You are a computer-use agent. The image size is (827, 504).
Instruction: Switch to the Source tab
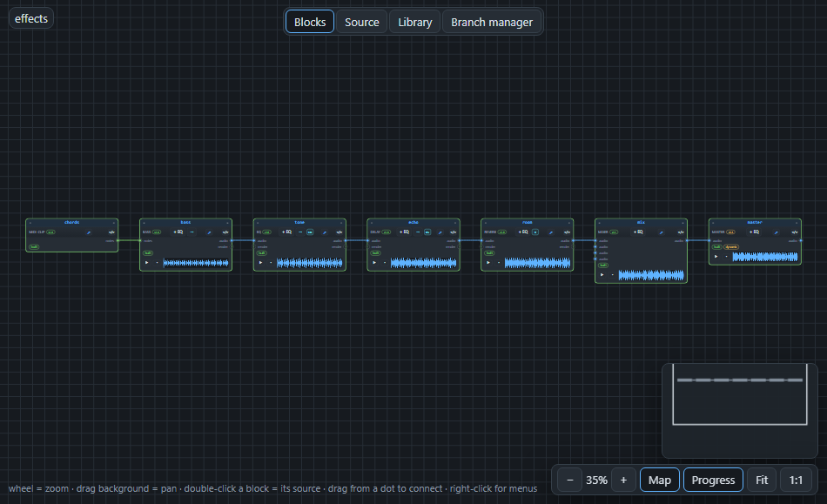pyautogui.click(x=362, y=22)
